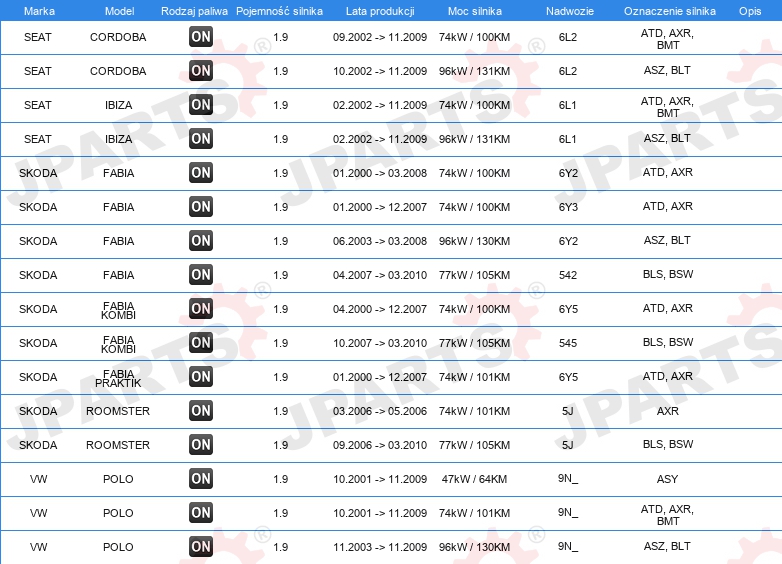Screen dimensions: 782x564
Task: Click the ON fuel badge for Seat Cordoba 74kW
Action: pos(201,37)
